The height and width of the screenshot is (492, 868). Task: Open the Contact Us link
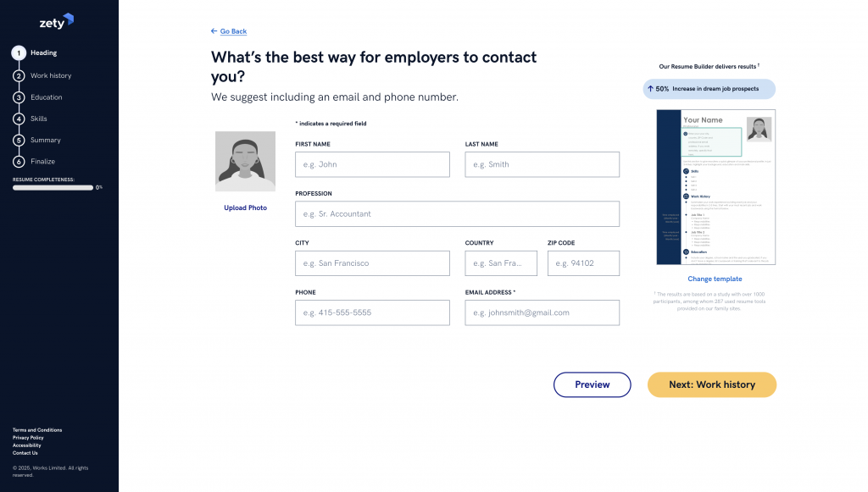25,452
